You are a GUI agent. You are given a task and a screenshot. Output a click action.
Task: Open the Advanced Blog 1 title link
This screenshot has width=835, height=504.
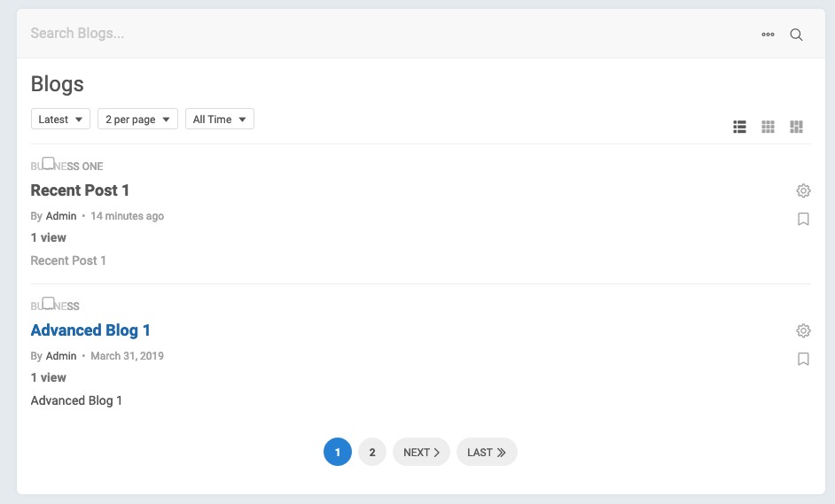pos(90,330)
